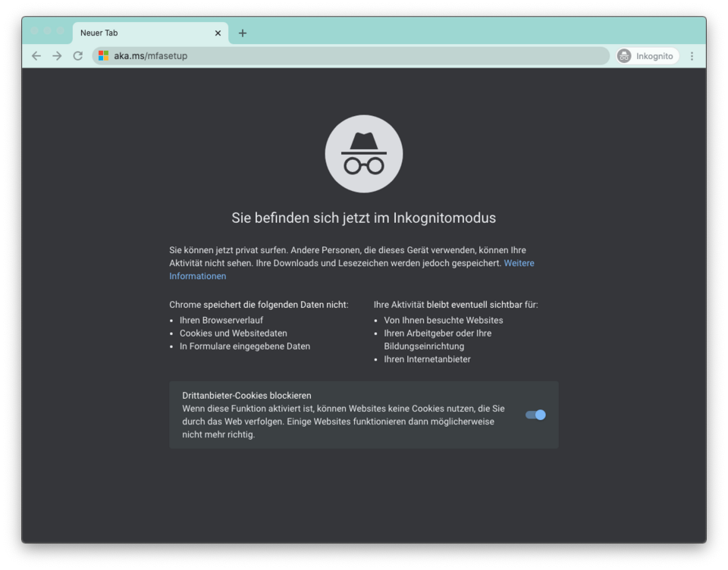This screenshot has width=728, height=570.
Task: Click the Inkognito profile chip
Action: click(x=646, y=56)
